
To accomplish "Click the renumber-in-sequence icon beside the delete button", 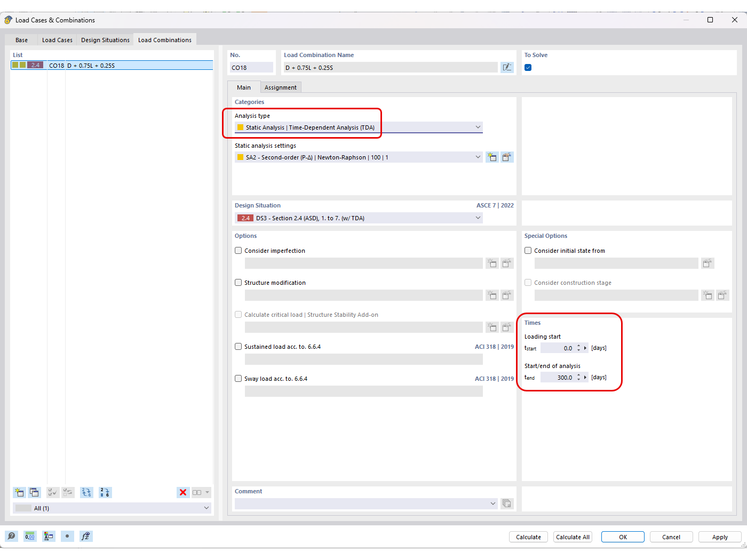I will pos(105,492).
